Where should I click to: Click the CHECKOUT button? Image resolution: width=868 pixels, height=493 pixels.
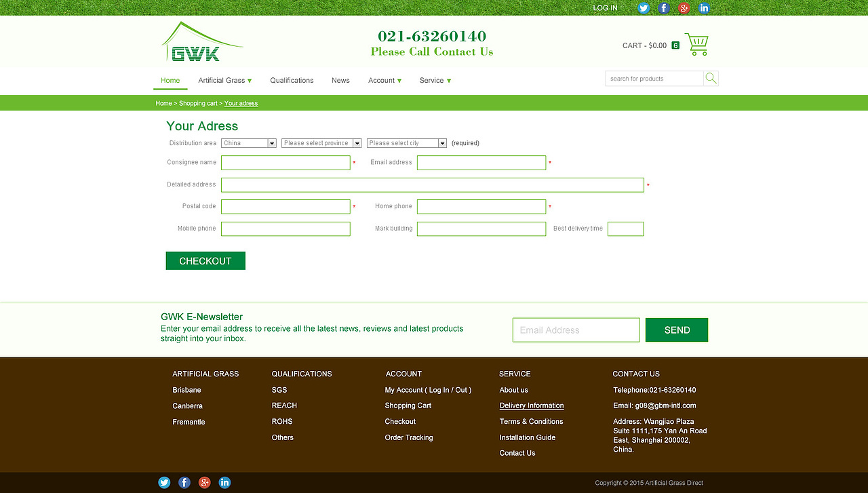pyautogui.click(x=205, y=261)
